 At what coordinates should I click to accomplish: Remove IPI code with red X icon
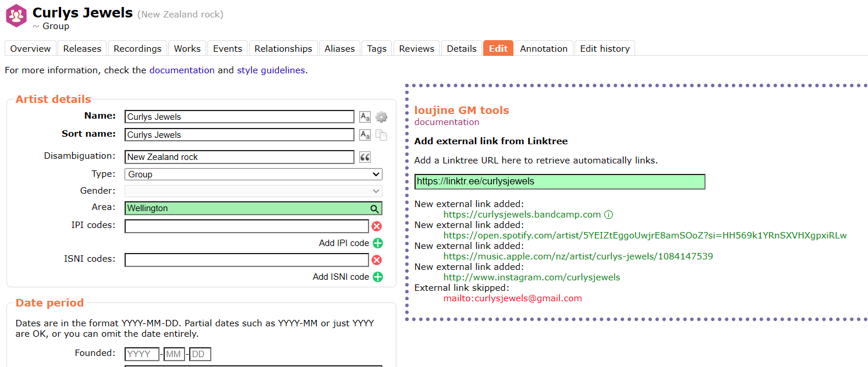click(377, 226)
